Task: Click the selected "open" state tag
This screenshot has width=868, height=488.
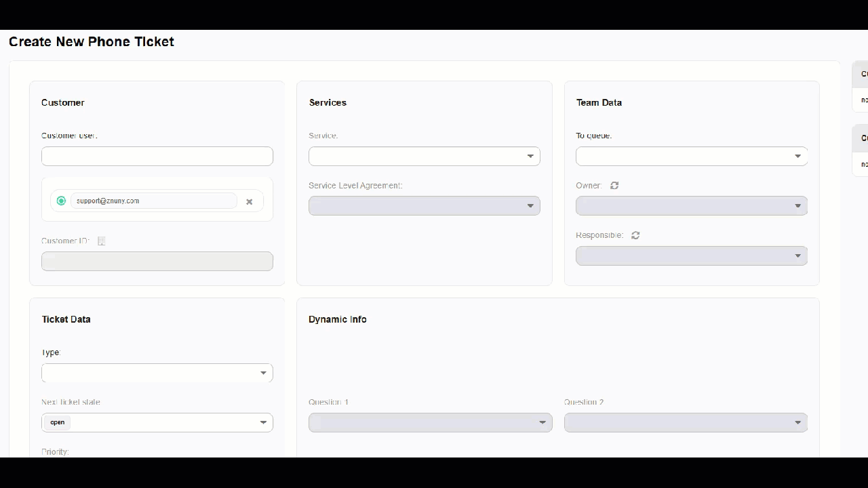Action: [58, 422]
